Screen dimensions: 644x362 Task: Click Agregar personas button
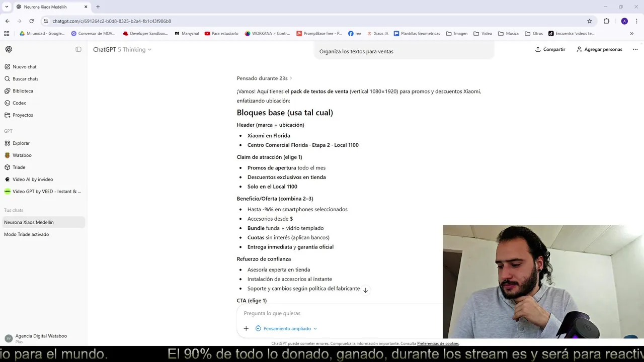point(599,49)
